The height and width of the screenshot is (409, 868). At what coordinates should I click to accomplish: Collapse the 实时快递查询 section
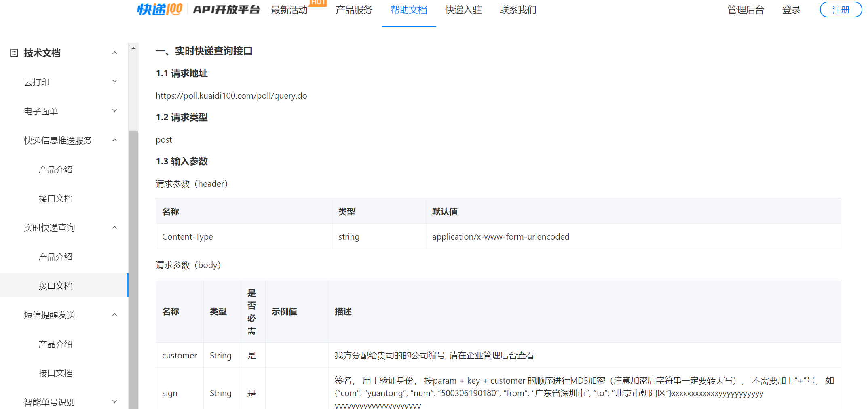coord(114,227)
